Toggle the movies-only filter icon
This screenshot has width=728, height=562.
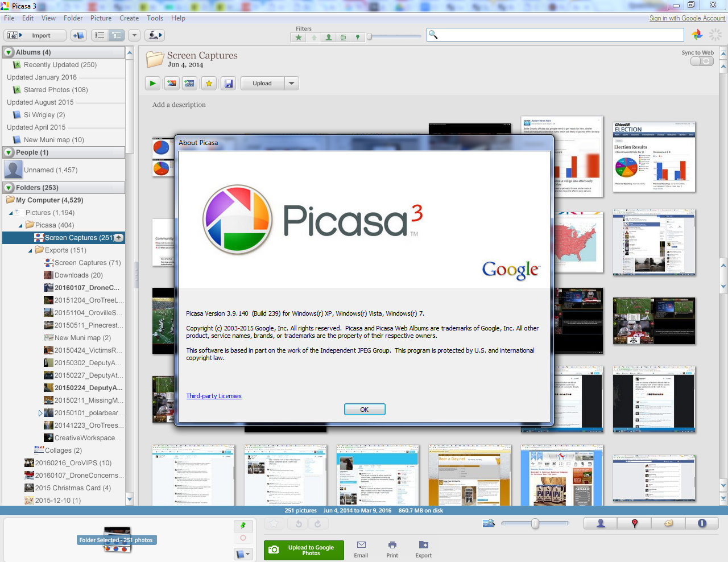[343, 38]
